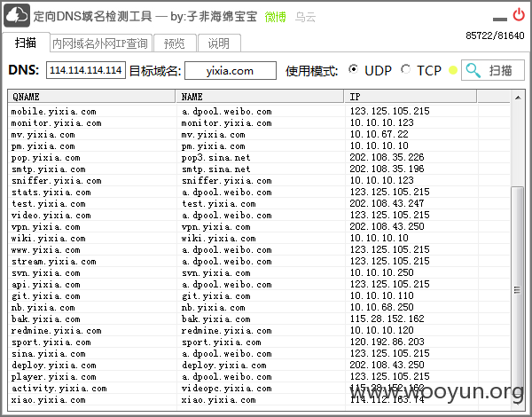Screen dimensions: 532x417
Task: Click IP 10.10.10.110
Action: click(381, 295)
